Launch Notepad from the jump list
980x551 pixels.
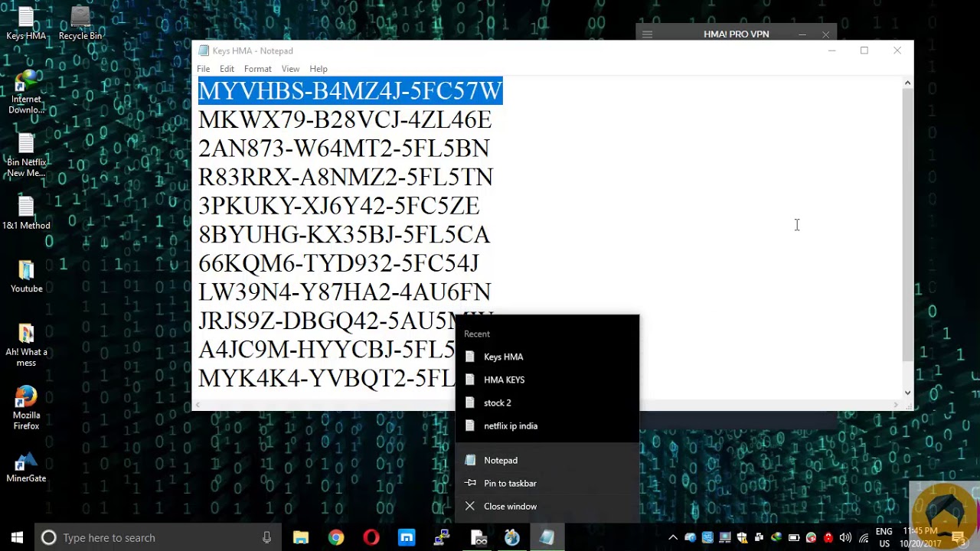[x=547, y=460]
